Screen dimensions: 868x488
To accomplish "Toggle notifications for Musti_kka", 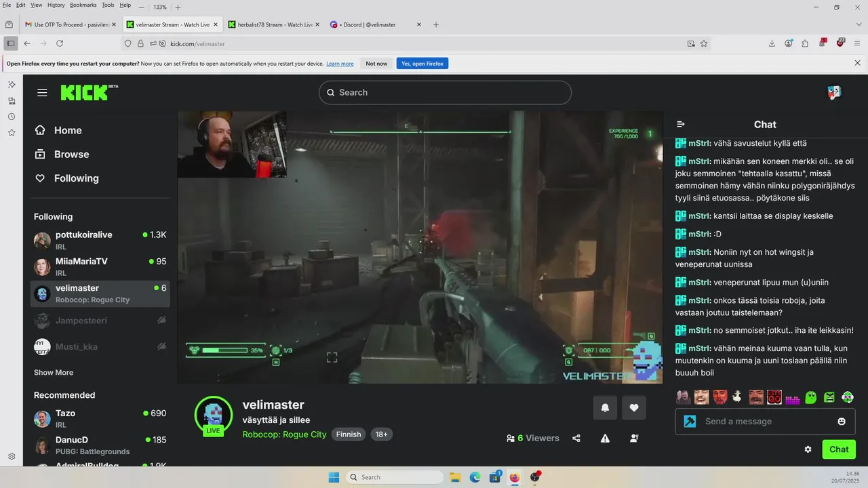I will click(x=161, y=346).
